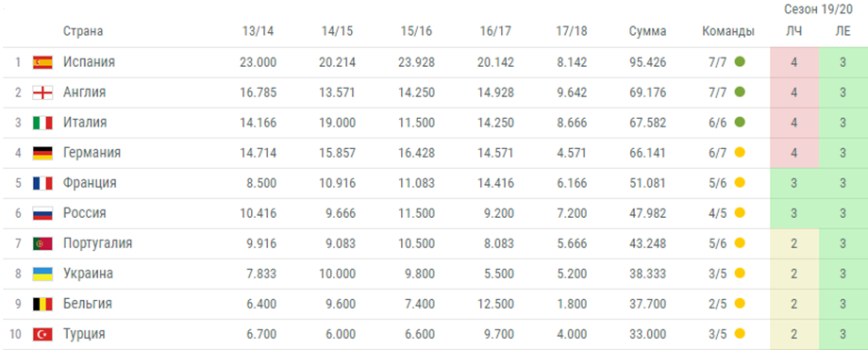Viewport: 868px width, 350px height.
Task: Sort by the Сумма column header
Action: [647, 31]
